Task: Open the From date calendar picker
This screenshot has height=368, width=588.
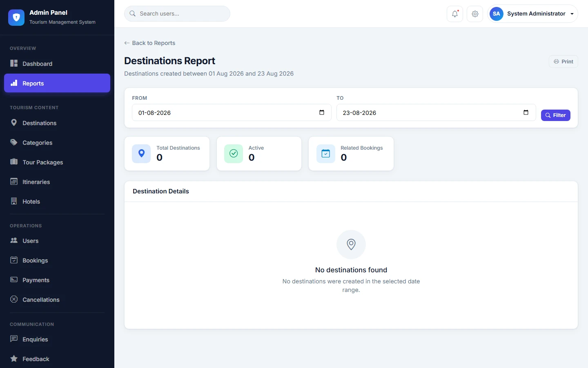Action: [x=322, y=112]
